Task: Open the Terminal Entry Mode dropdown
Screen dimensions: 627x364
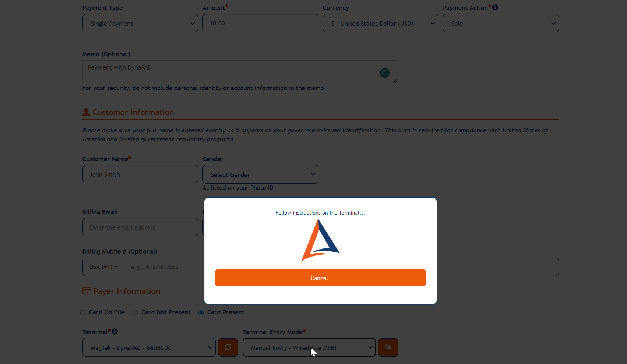Action: 309,347
